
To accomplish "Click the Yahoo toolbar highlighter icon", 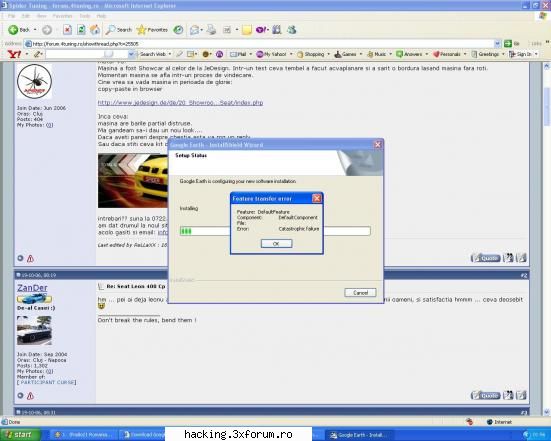I will coord(179,54).
